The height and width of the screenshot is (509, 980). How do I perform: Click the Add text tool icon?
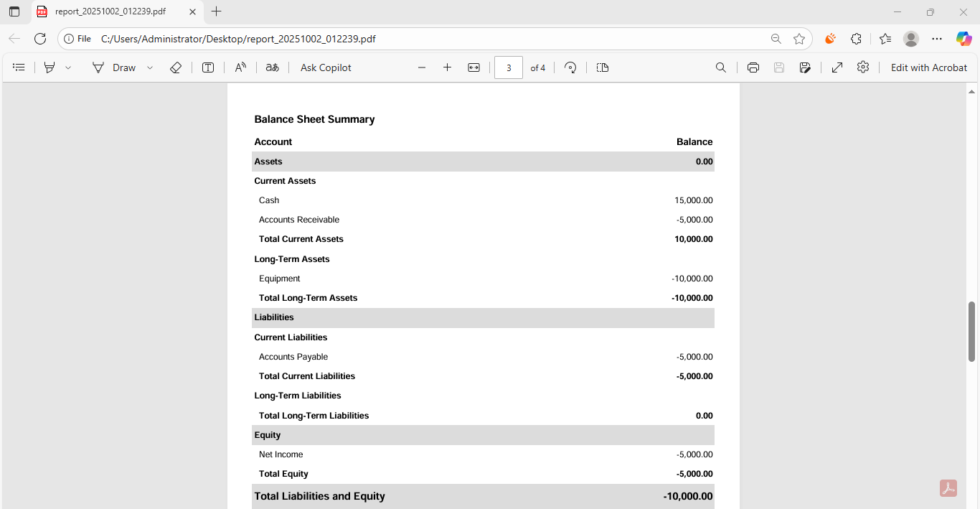coord(208,67)
